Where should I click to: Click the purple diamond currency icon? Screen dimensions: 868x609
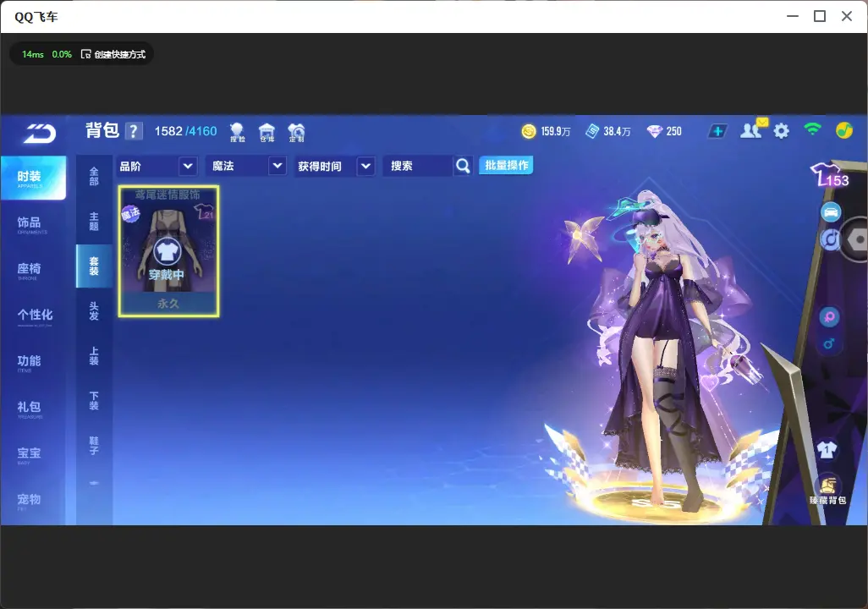point(655,131)
